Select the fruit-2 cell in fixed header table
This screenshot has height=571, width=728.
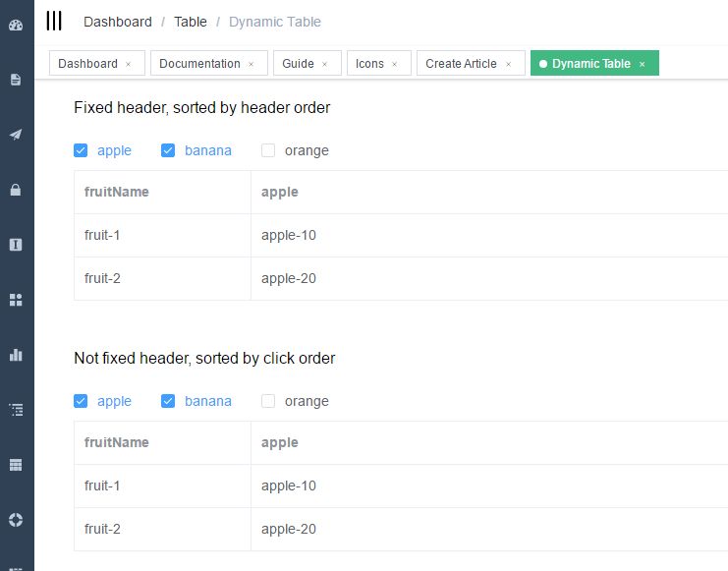coord(162,279)
